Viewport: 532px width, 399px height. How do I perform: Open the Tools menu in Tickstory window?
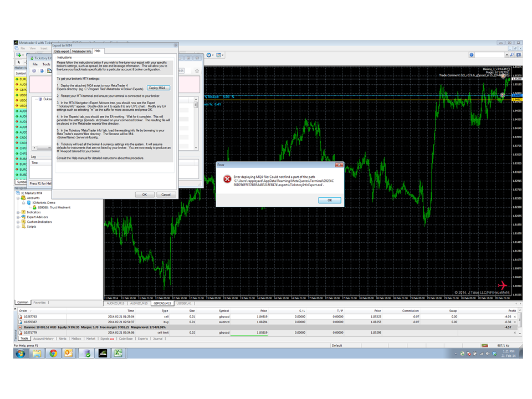(46, 64)
